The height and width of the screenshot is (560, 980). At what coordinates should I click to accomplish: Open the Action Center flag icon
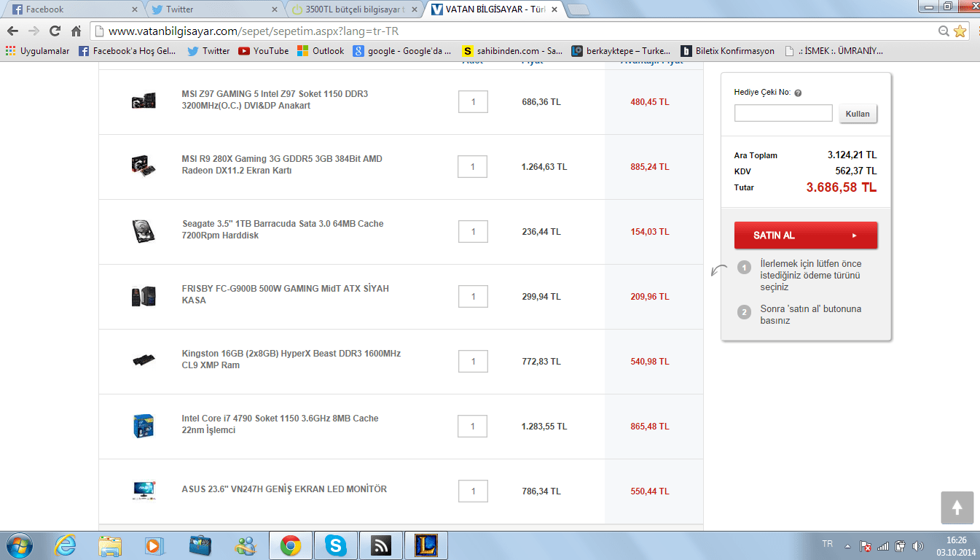(x=866, y=545)
